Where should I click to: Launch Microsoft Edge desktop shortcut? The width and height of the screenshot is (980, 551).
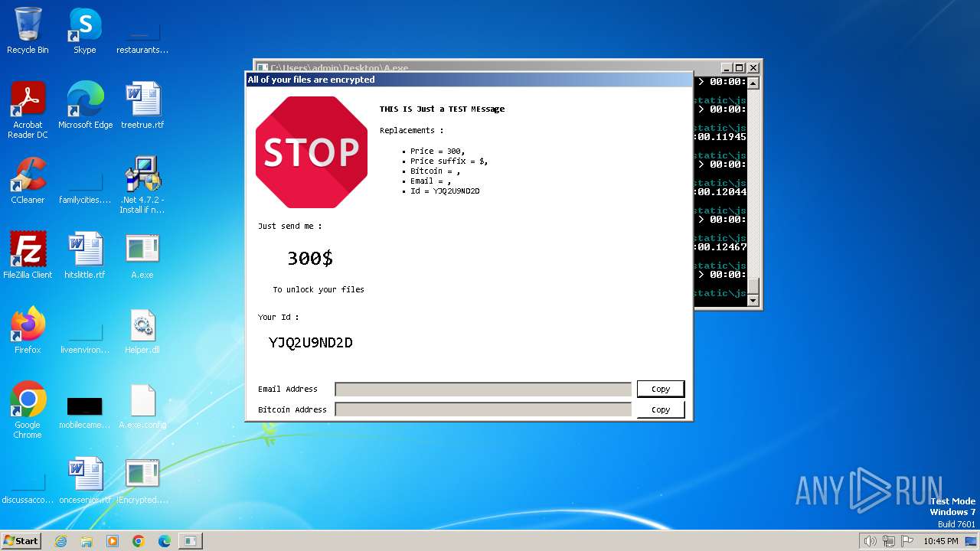point(85,106)
